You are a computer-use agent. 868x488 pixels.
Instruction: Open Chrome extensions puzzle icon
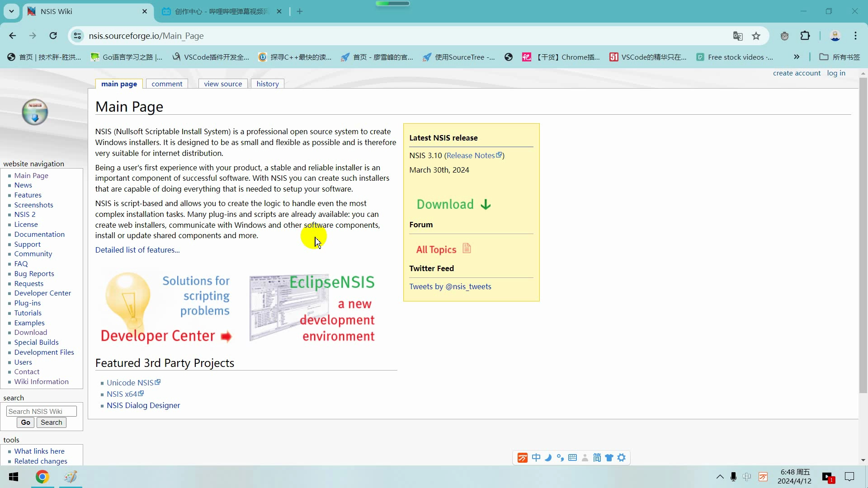[805, 36]
